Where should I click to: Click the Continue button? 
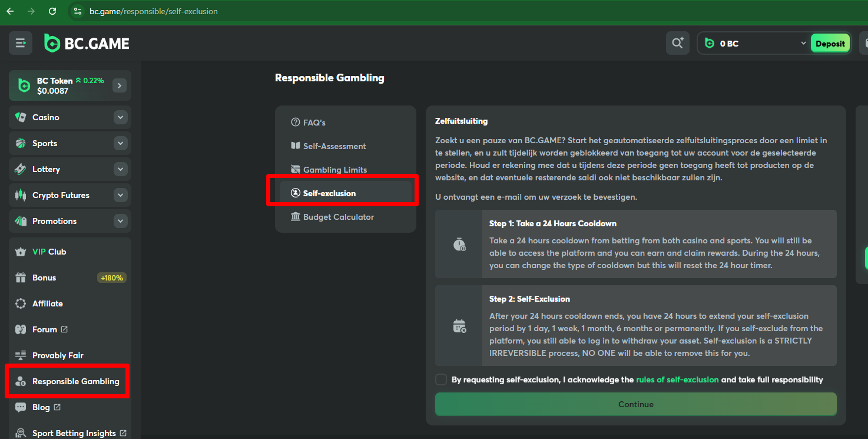[x=635, y=404]
